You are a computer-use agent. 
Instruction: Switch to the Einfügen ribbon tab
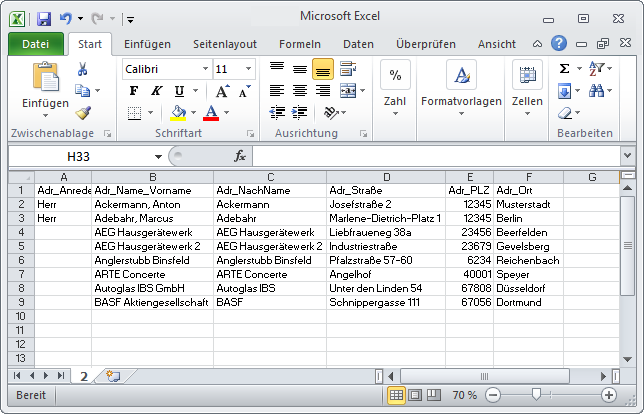pos(147,44)
